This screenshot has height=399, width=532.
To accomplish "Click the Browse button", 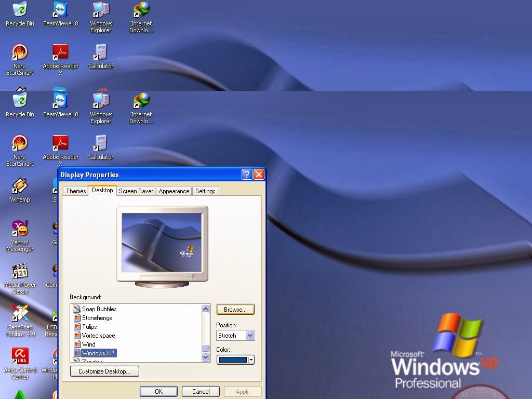I will [235, 309].
